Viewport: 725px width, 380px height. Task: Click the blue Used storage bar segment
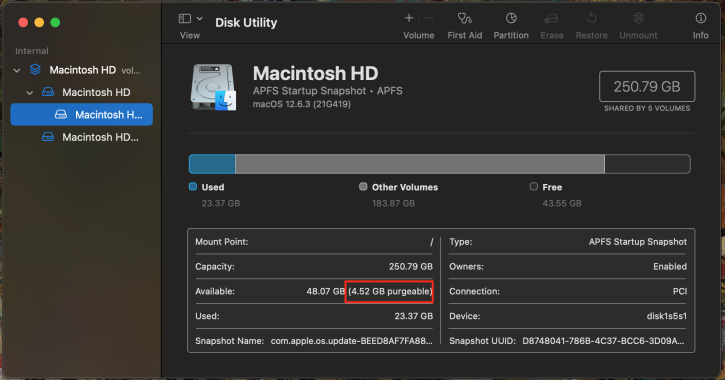click(x=212, y=164)
